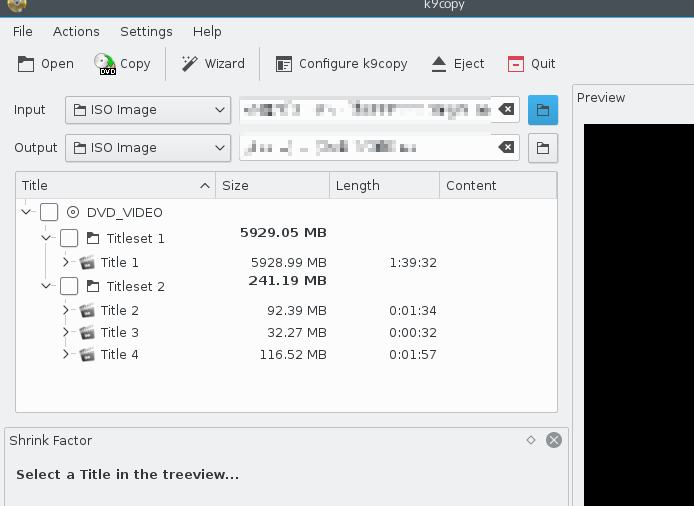The width and height of the screenshot is (694, 506).
Task: Clear the Output path field
Action: (x=506, y=147)
